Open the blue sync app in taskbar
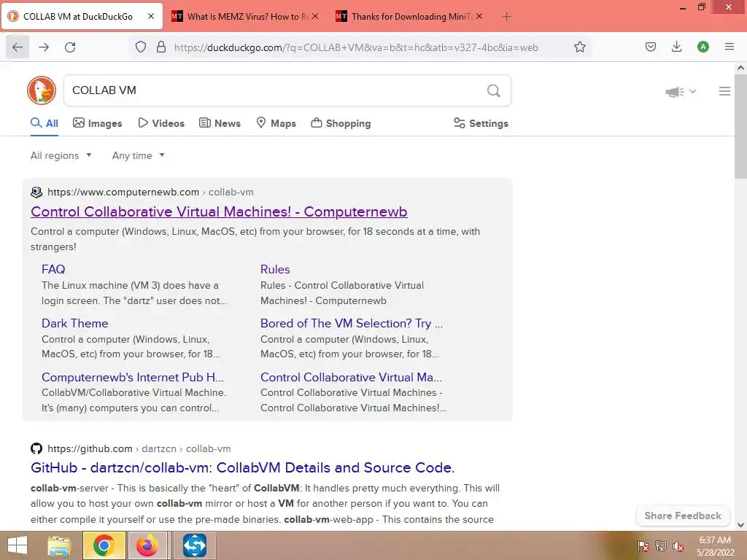This screenshot has height=560, width=747. (x=194, y=545)
